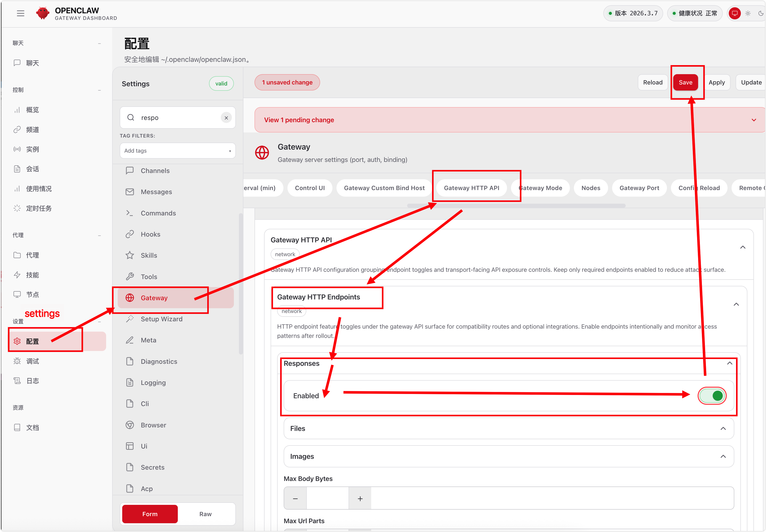Open the Control UI tab
This screenshot has height=532, width=766.
310,188
